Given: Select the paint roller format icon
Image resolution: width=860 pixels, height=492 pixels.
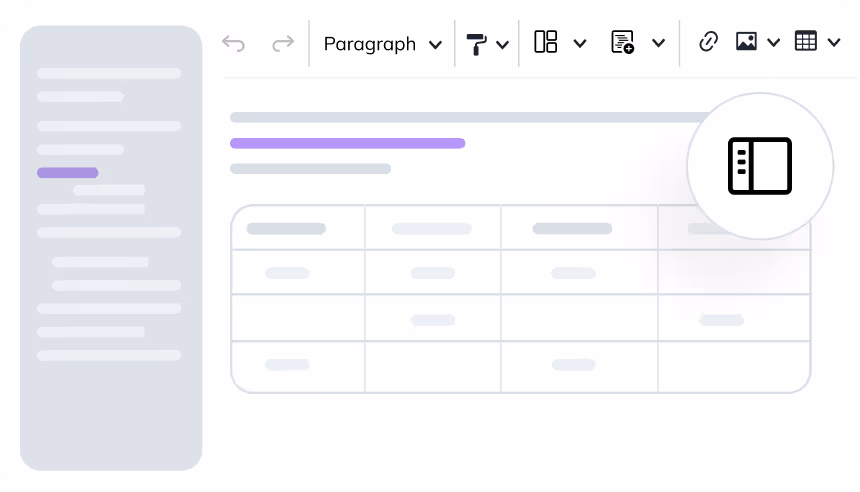Looking at the screenshot, I should [476, 44].
